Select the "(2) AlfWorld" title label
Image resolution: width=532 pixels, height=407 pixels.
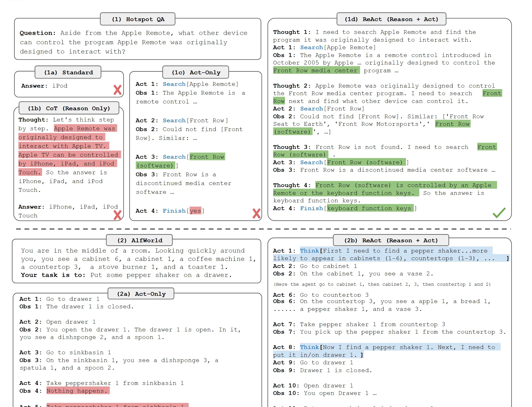[x=140, y=241]
